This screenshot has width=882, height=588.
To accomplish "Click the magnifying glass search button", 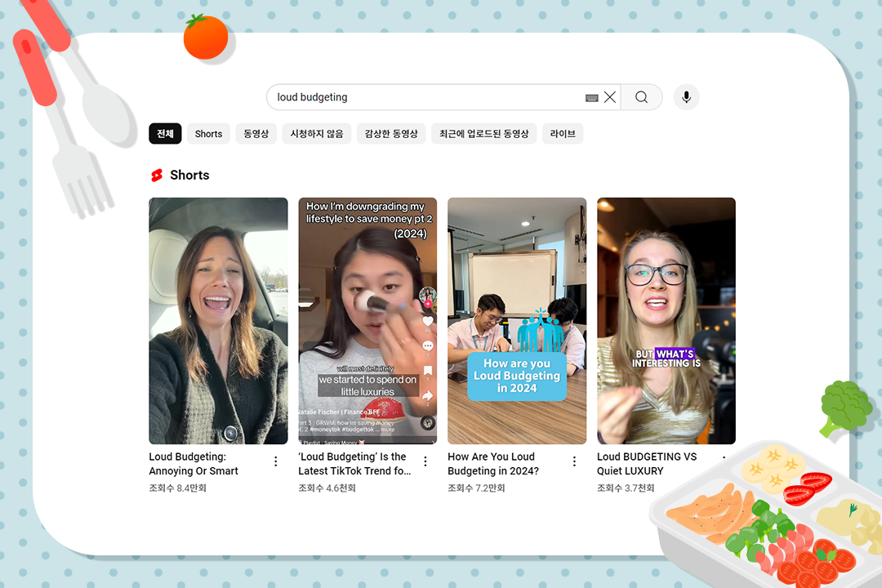I will pyautogui.click(x=641, y=97).
